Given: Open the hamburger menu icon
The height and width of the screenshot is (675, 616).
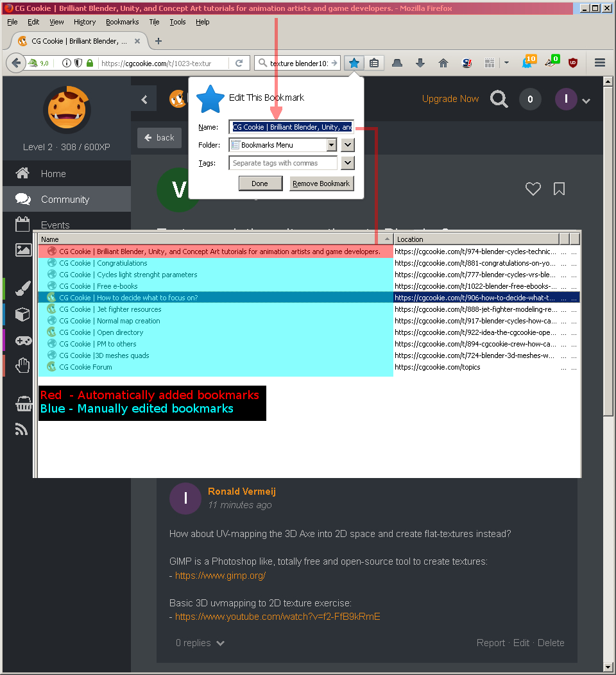Looking at the screenshot, I should (600, 63).
